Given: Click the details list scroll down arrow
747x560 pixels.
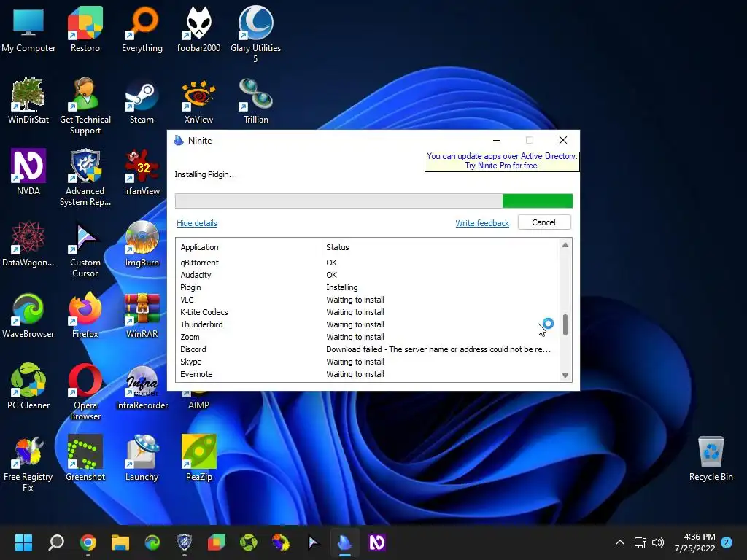Looking at the screenshot, I should pos(565,376).
